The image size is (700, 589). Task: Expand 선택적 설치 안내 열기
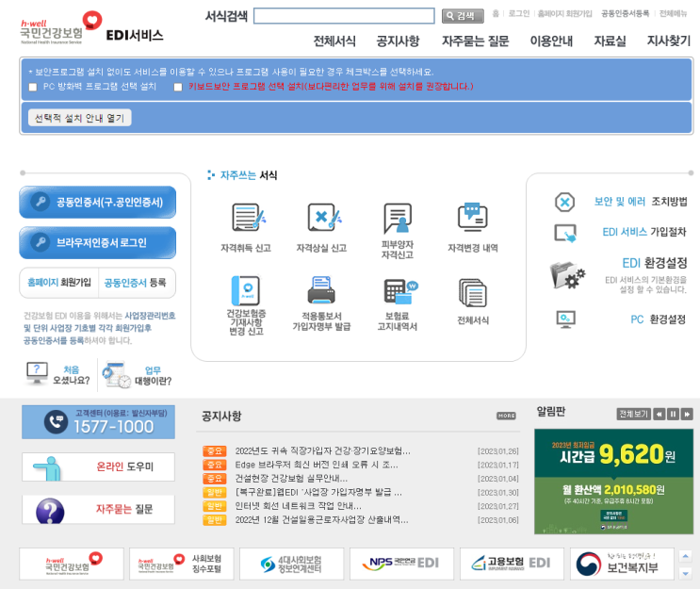tap(79, 118)
